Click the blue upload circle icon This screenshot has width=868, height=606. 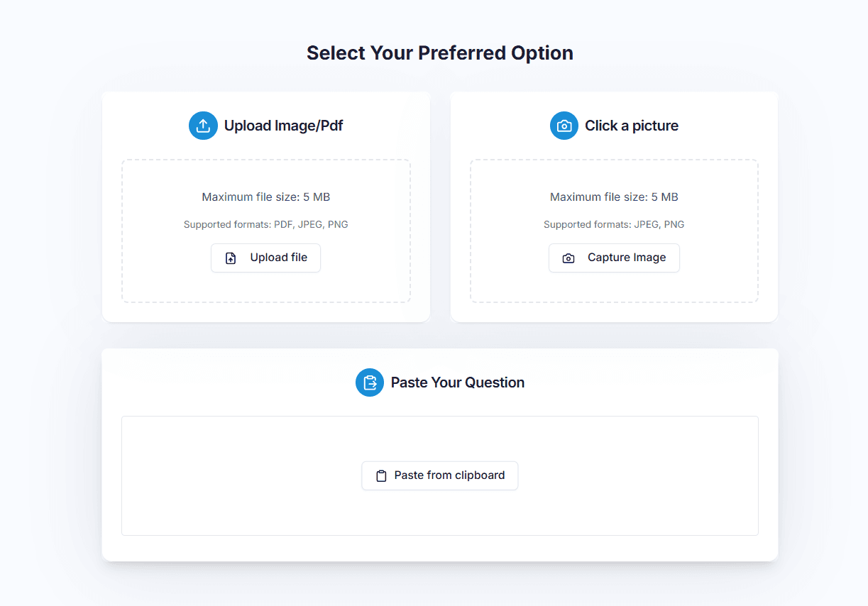click(203, 126)
